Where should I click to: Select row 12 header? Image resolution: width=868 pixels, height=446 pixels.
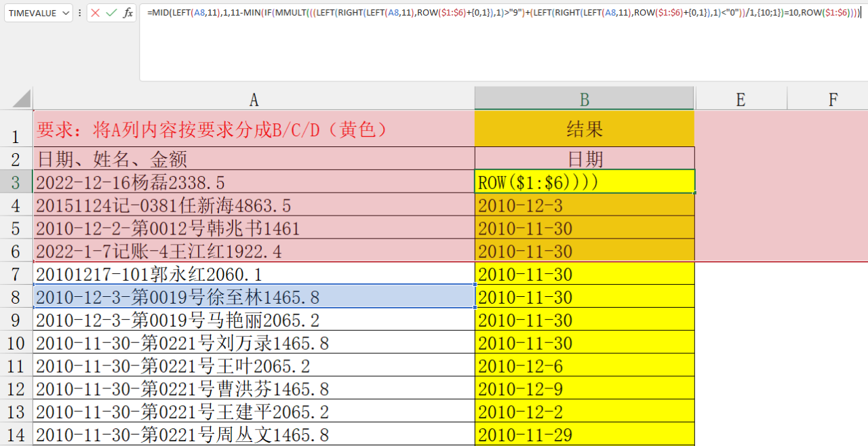16,389
